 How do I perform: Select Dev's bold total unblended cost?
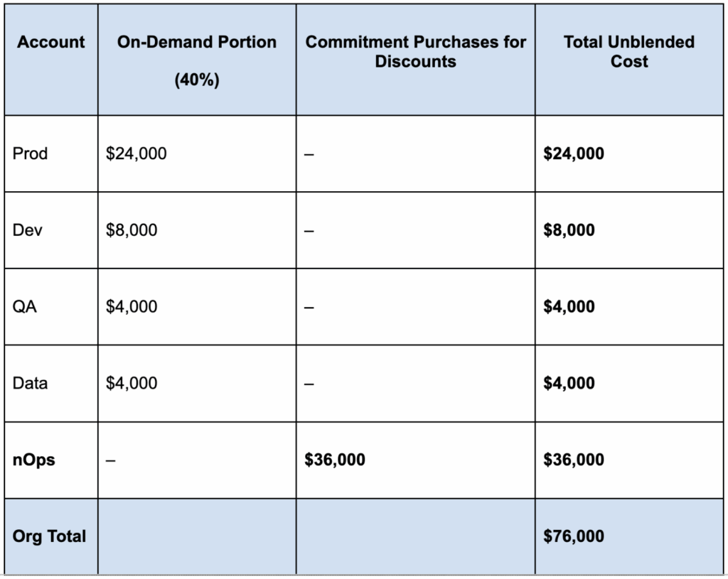click(569, 230)
